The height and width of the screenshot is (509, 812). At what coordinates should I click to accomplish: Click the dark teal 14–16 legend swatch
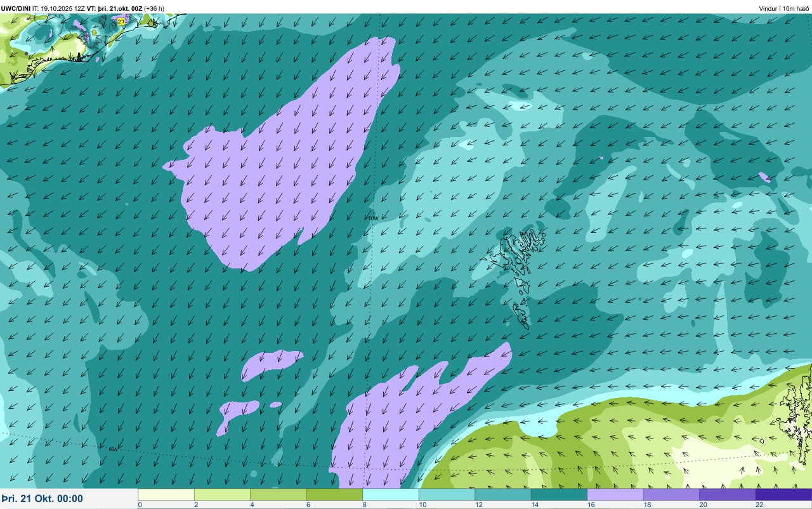point(559,494)
